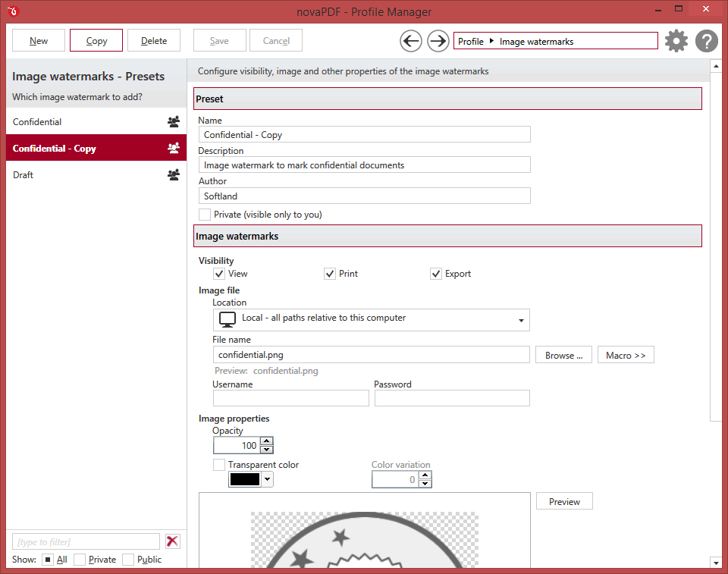Screen dimensions: 728x574
Task: Click the Copy button
Action: pyautogui.click(x=96, y=40)
